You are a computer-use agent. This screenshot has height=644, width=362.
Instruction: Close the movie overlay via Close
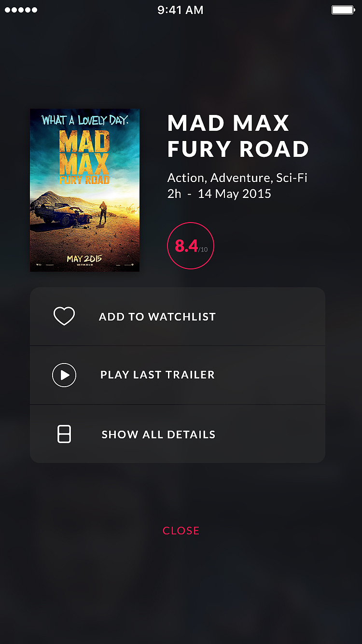(x=181, y=531)
